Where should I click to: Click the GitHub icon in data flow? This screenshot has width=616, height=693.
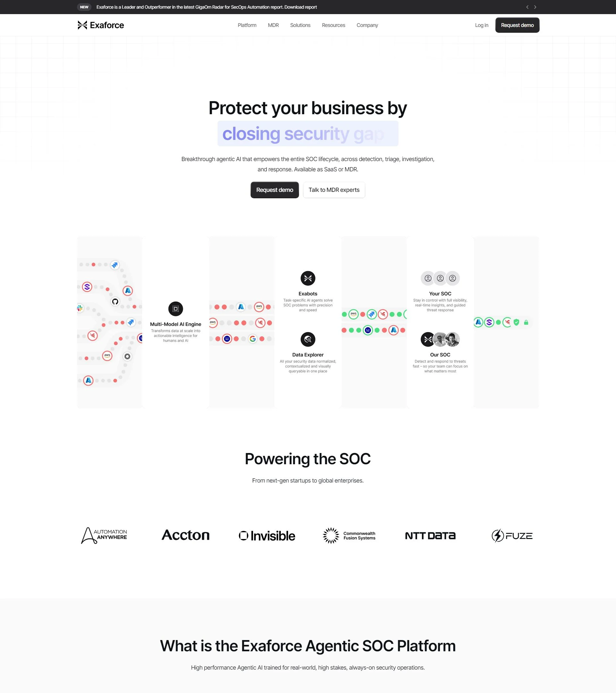pyautogui.click(x=115, y=301)
